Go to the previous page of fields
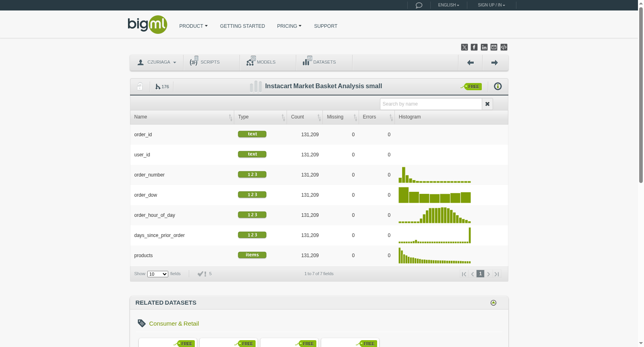Image resolution: width=644 pixels, height=347 pixels. pyautogui.click(x=473, y=274)
